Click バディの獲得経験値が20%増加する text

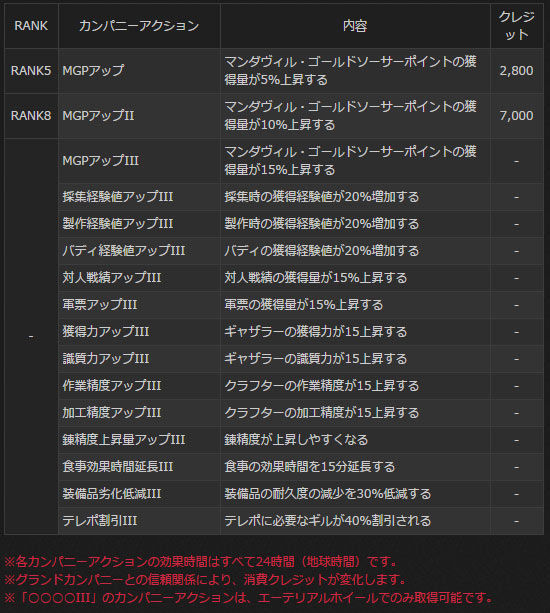pos(322,251)
